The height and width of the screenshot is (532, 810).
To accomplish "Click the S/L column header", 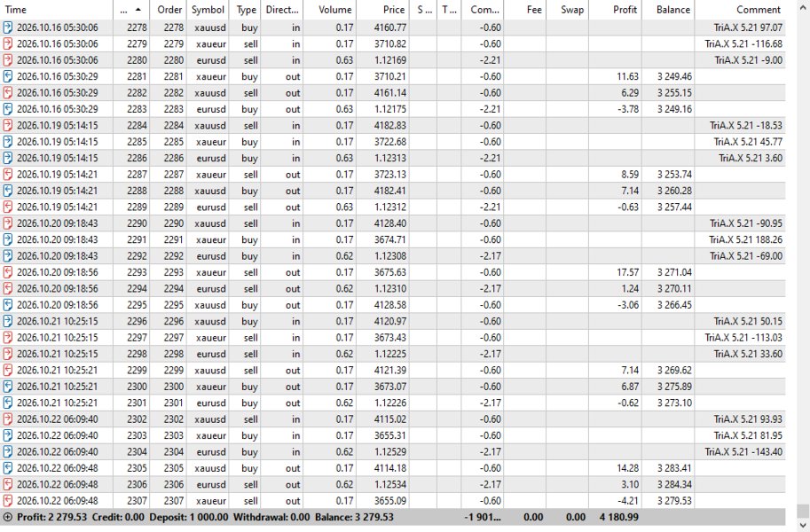I will coord(423,9).
